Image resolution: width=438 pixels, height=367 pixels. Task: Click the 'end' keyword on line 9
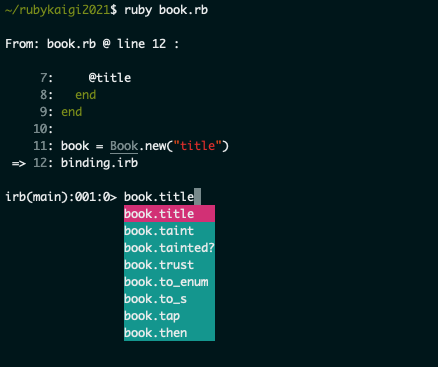[72, 112]
